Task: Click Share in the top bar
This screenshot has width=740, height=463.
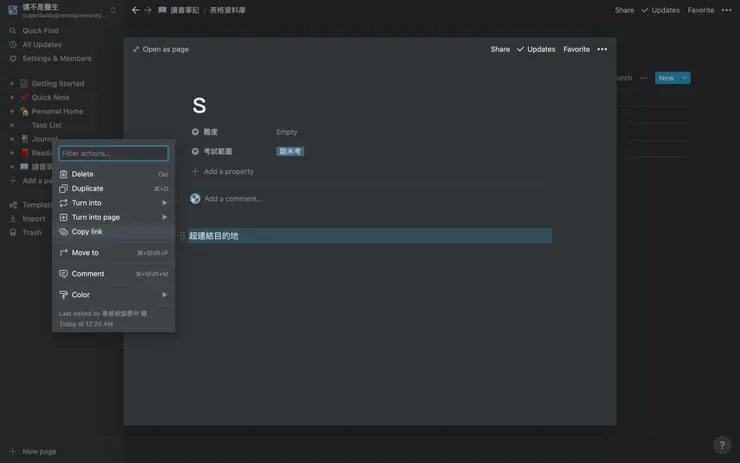Action: click(624, 10)
